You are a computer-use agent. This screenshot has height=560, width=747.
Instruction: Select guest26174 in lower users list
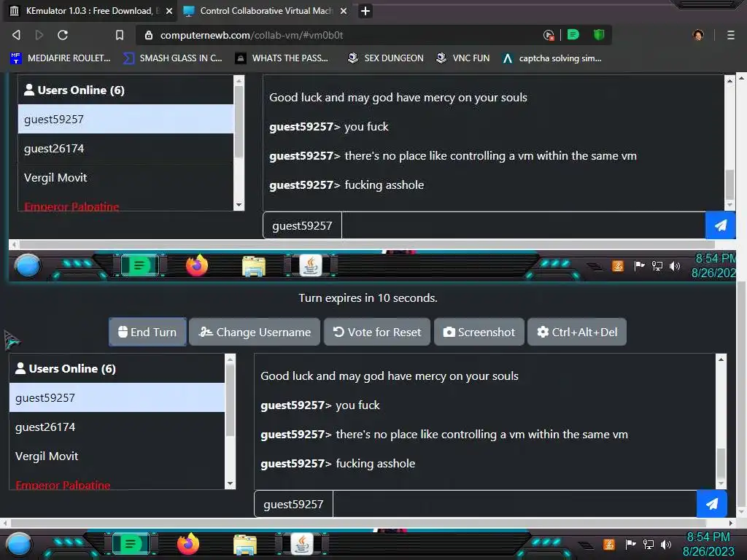tap(117, 427)
